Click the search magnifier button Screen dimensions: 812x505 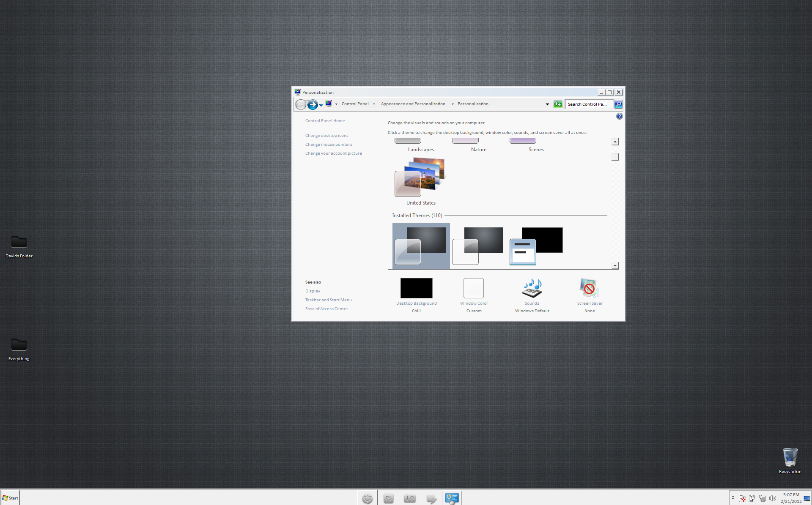(x=618, y=104)
